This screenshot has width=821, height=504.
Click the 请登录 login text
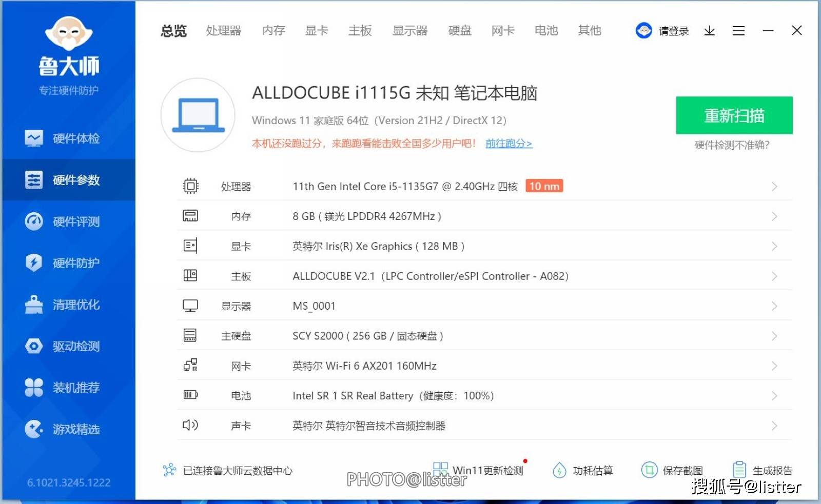[x=674, y=31]
